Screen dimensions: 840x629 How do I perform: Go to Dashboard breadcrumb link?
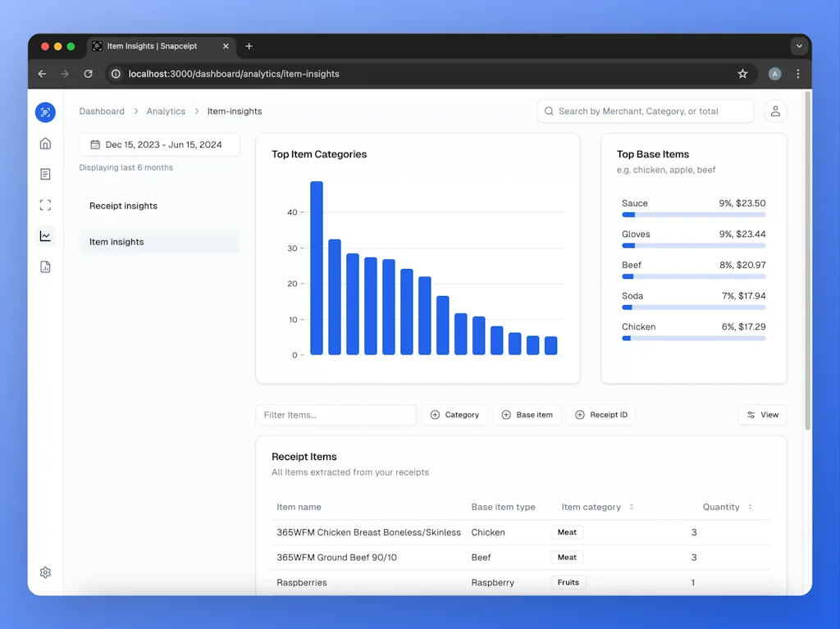pos(102,112)
